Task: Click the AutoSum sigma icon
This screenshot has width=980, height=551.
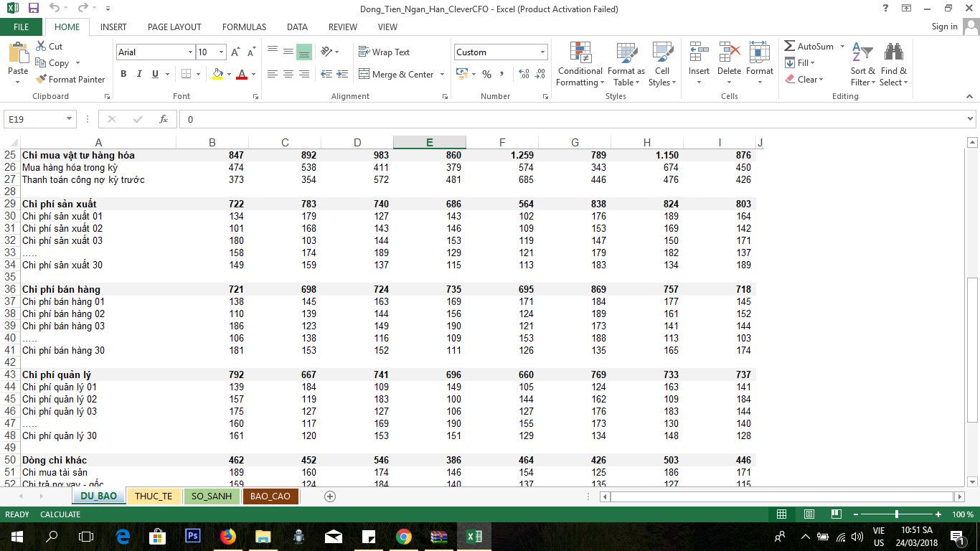Action: point(790,47)
